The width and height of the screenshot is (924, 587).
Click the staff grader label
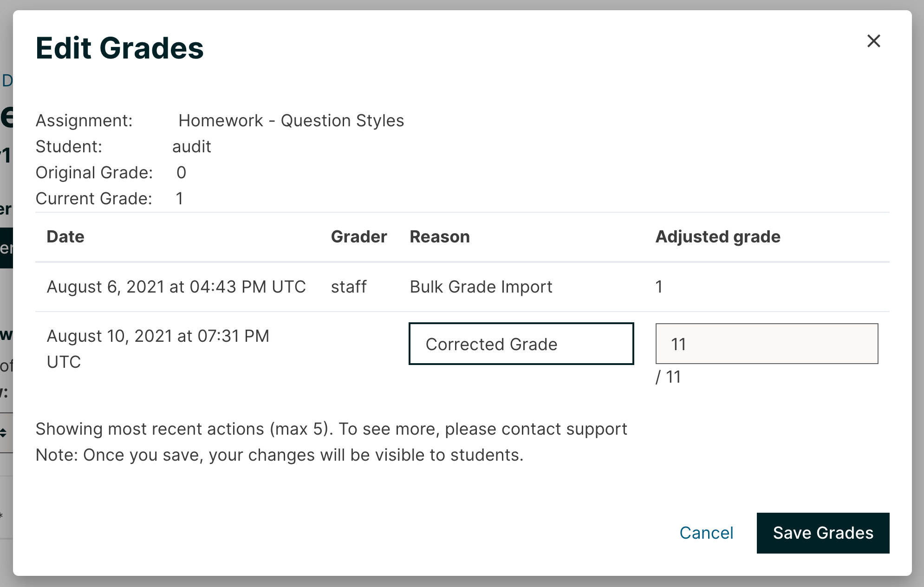349,287
